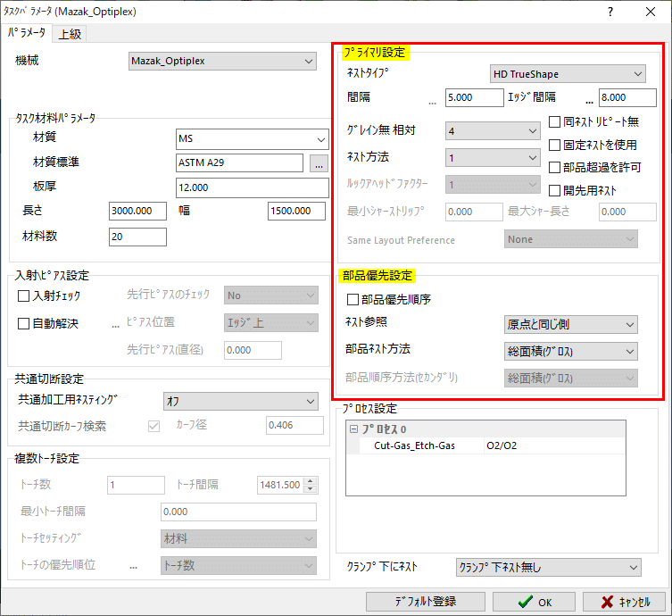Open the グレイン無 相対 dropdown showing 4
Image resolution: width=672 pixels, height=616 pixels.
[x=493, y=131]
